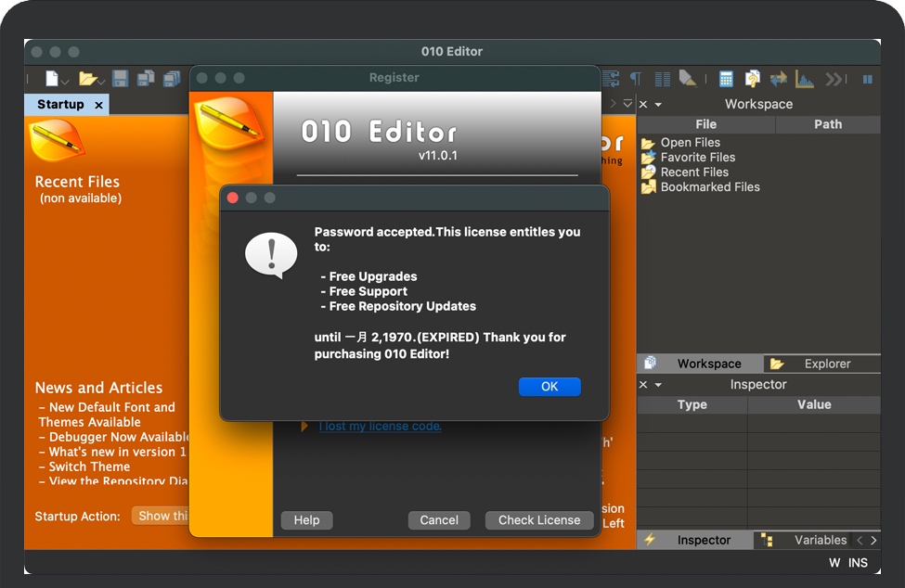Open "What's new in version" news item

click(113, 452)
